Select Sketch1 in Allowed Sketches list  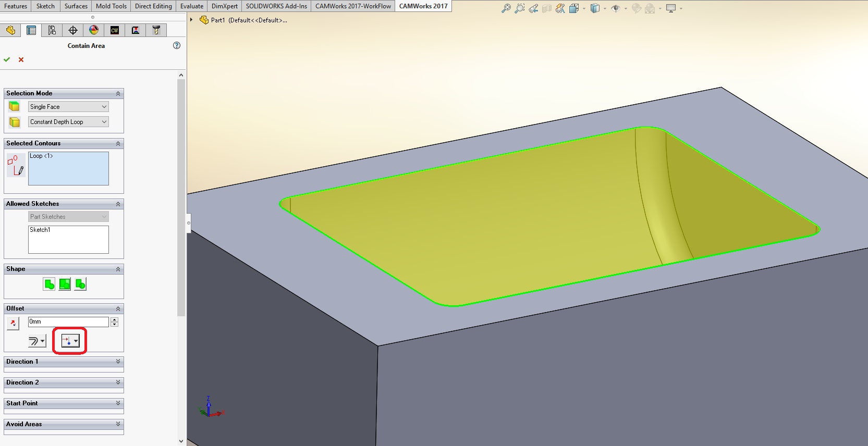(40, 230)
